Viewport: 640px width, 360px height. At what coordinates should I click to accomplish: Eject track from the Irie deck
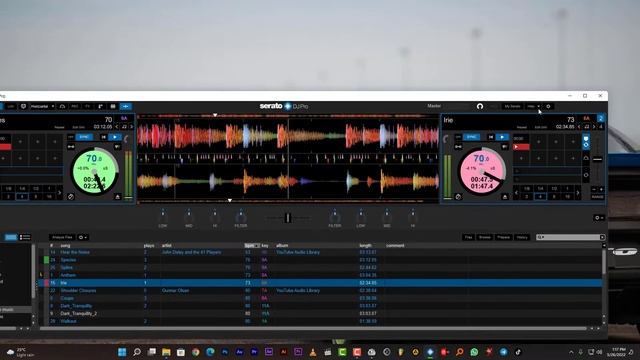tap(505, 197)
